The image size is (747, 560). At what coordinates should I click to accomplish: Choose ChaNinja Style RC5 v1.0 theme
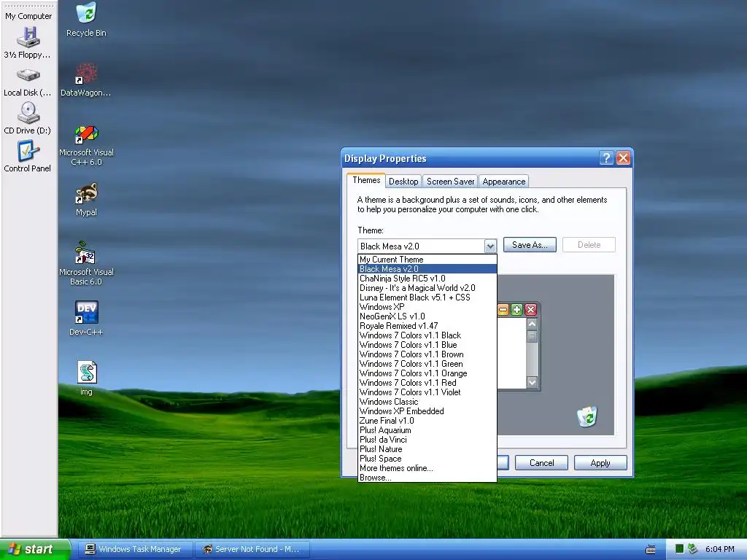(x=427, y=279)
